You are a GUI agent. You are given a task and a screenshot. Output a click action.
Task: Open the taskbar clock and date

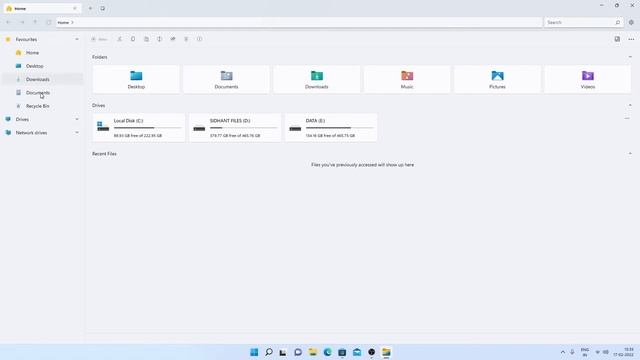click(624, 352)
